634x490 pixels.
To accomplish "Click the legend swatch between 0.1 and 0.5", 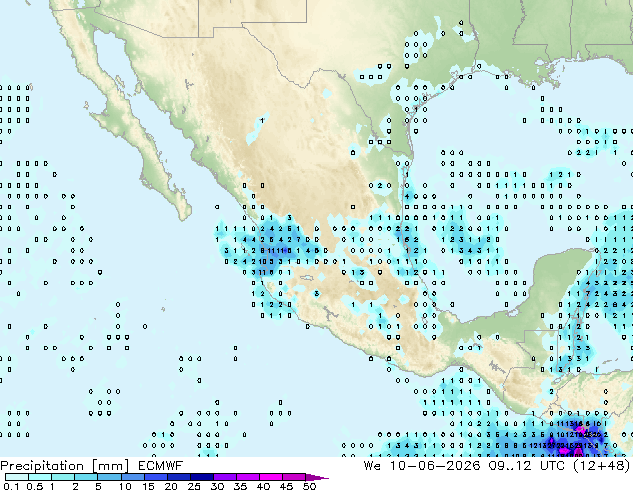I will (x=17, y=477).
